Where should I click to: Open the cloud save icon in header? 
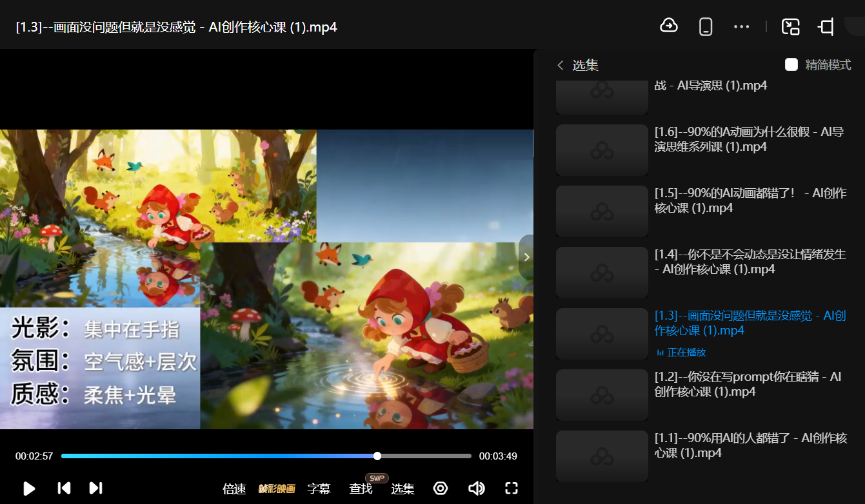coord(669,26)
